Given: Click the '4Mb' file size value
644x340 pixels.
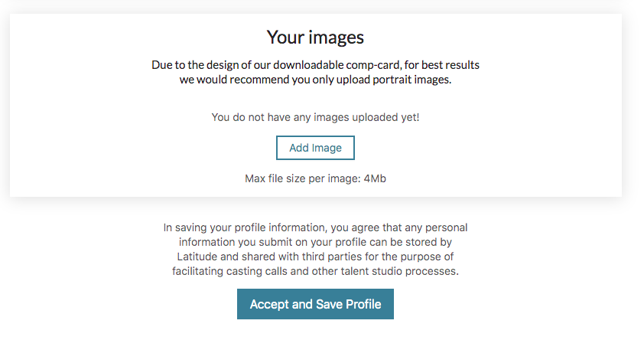Looking at the screenshot, I should [375, 178].
